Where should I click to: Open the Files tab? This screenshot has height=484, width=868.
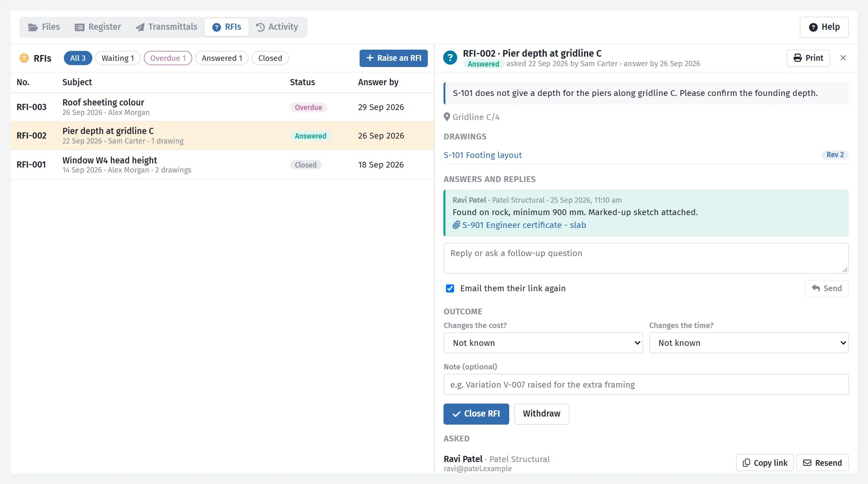click(44, 27)
